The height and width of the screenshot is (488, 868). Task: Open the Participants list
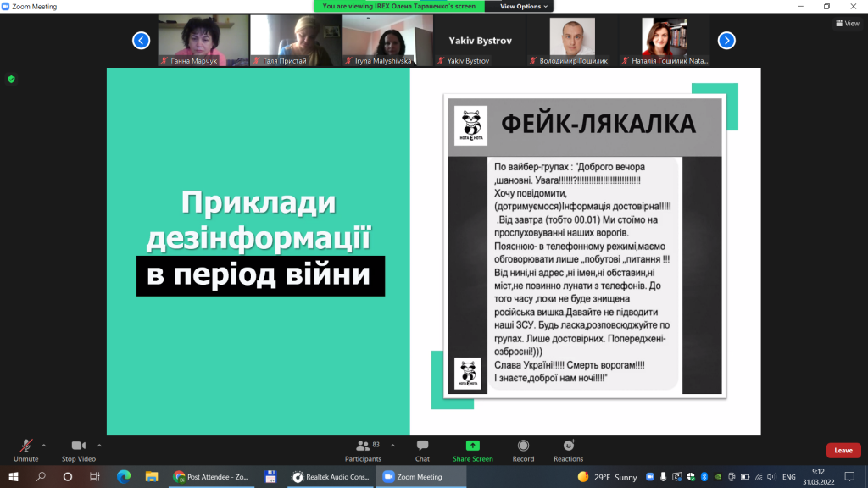[363, 451]
